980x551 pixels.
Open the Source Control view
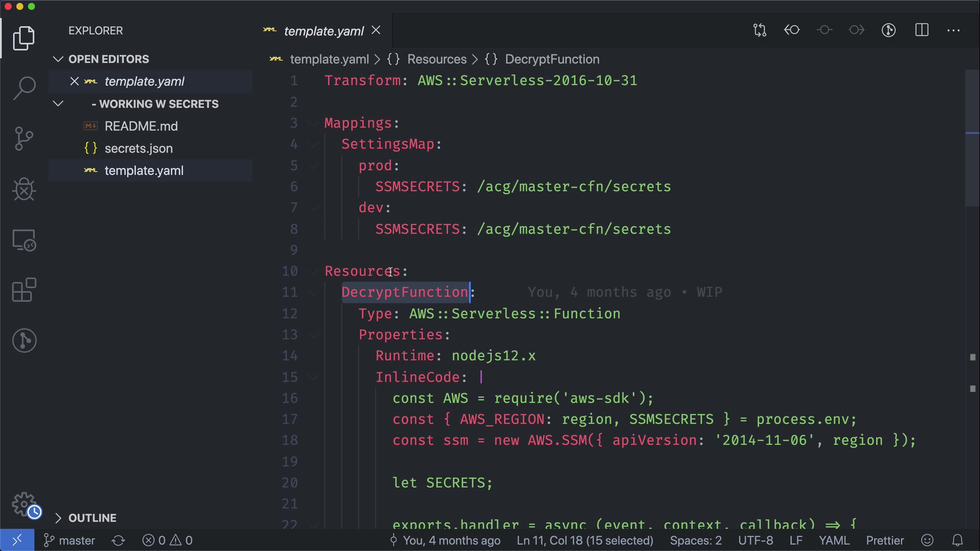(x=24, y=138)
